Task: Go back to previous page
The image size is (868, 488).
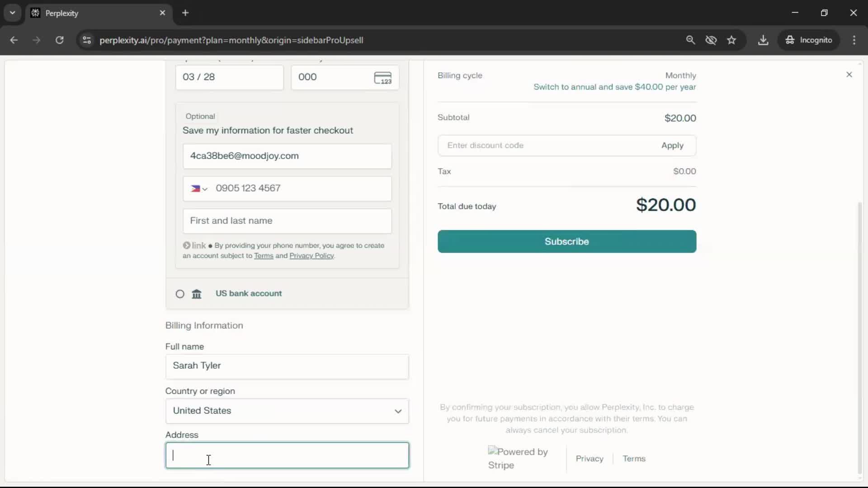Action: 14,40
